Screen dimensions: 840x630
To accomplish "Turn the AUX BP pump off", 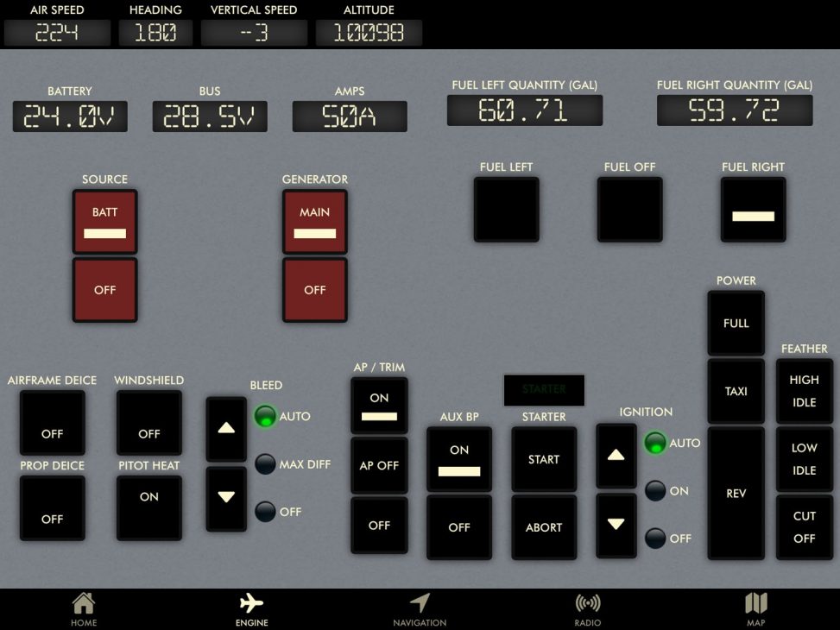I will coord(458,526).
